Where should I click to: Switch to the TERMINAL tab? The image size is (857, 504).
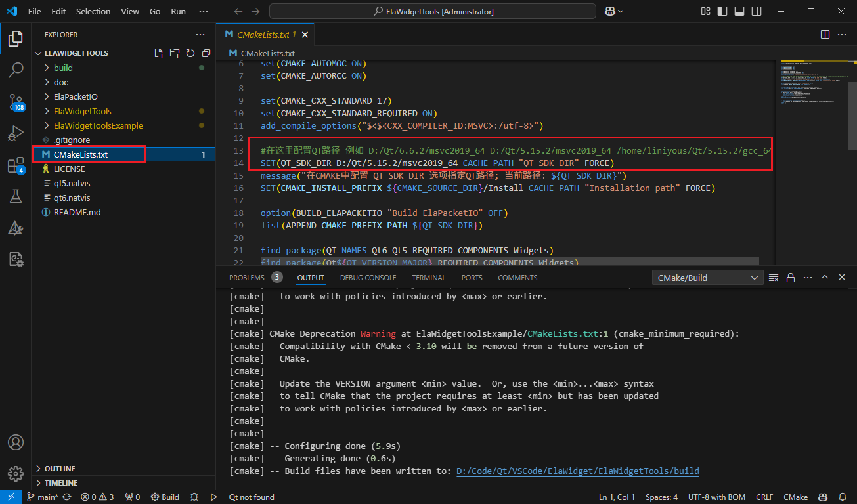click(x=428, y=278)
